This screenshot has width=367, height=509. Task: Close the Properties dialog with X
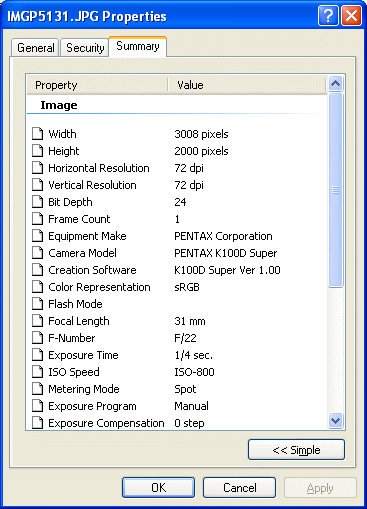pyautogui.click(x=351, y=15)
